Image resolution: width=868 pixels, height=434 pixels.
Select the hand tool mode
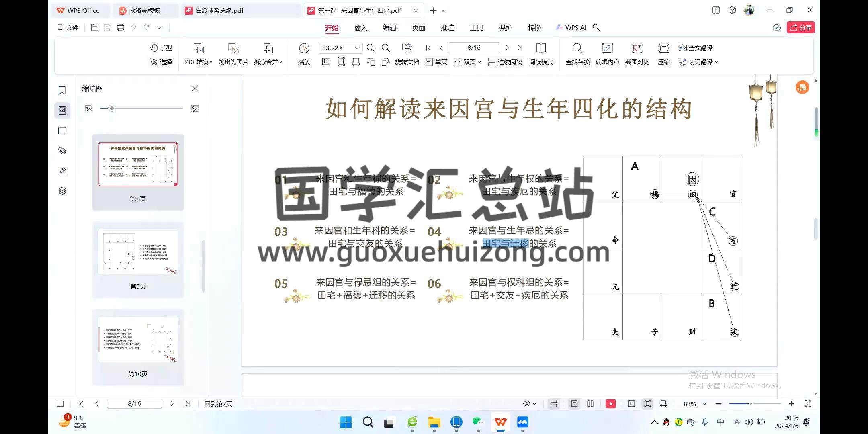(x=161, y=48)
